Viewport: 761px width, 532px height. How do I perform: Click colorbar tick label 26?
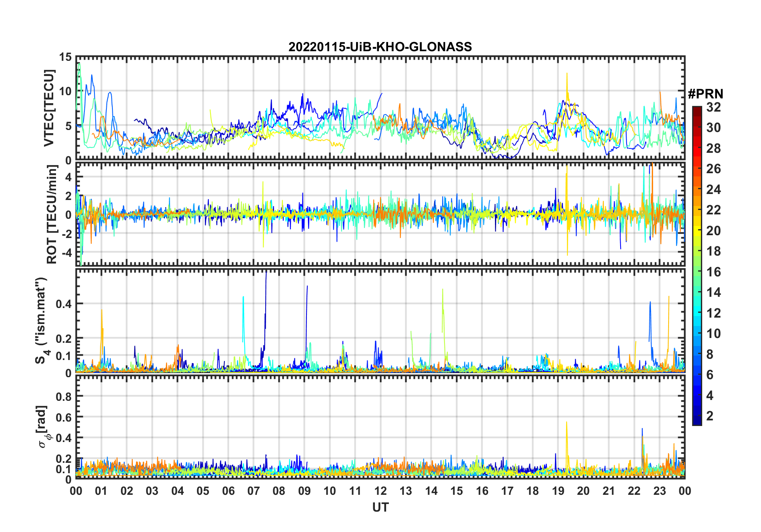point(713,169)
